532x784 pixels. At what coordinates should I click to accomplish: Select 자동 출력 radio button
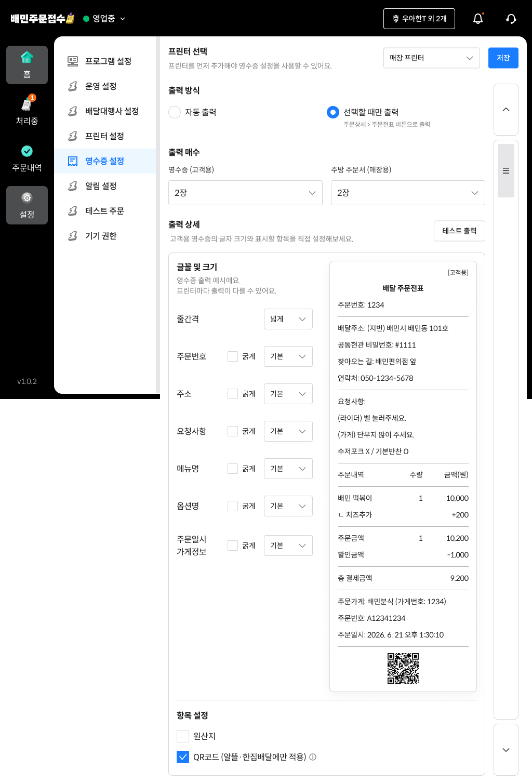(175, 112)
